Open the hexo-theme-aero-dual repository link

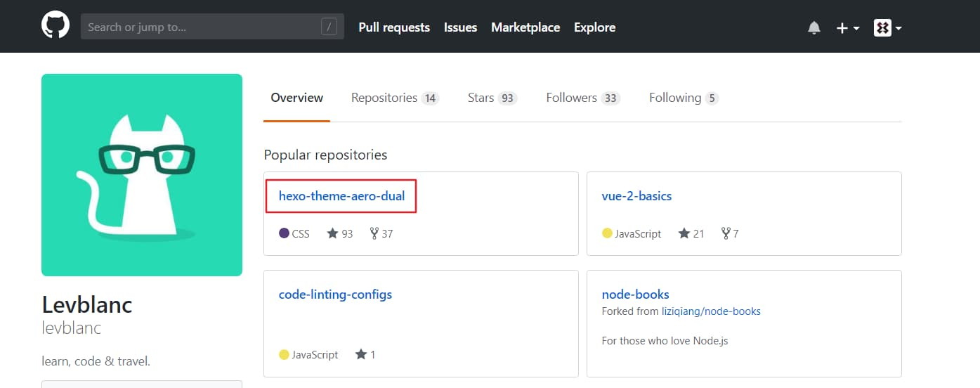pyautogui.click(x=341, y=196)
